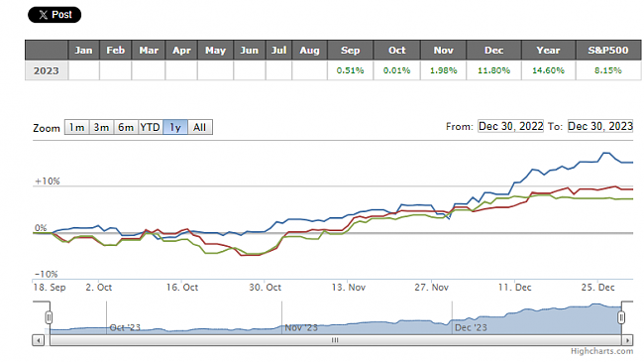Click the Mar column header
The width and height of the screenshot is (644, 362).
(149, 51)
